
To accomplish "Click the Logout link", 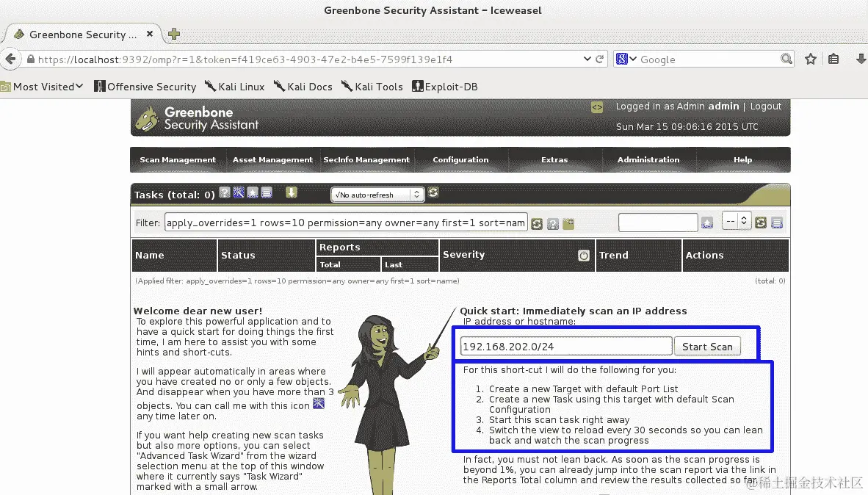I will [766, 106].
